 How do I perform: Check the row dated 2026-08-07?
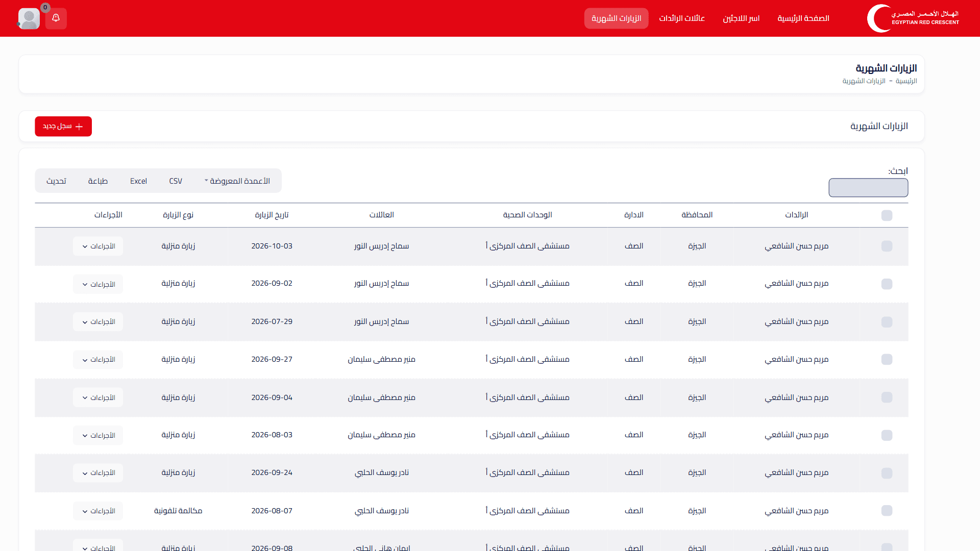(887, 511)
